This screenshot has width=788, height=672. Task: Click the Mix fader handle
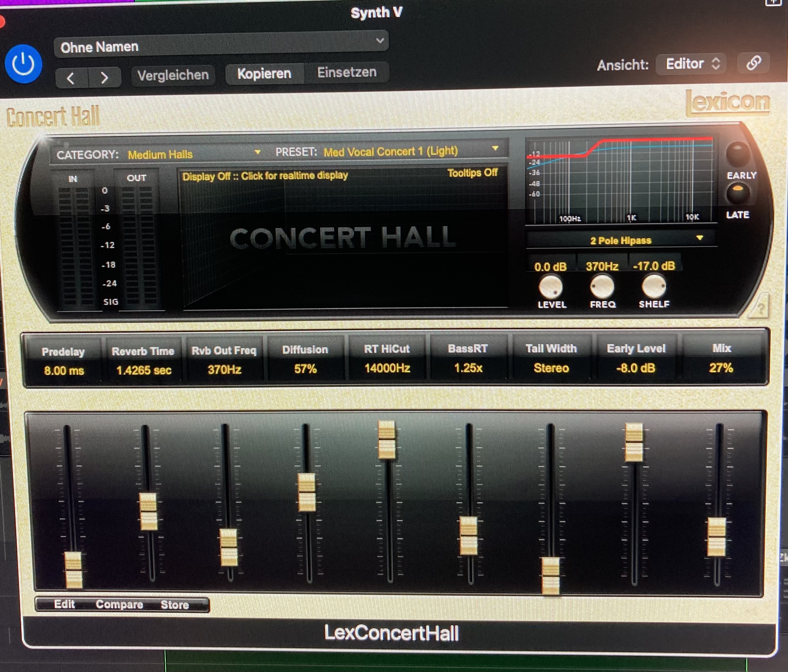(716, 537)
